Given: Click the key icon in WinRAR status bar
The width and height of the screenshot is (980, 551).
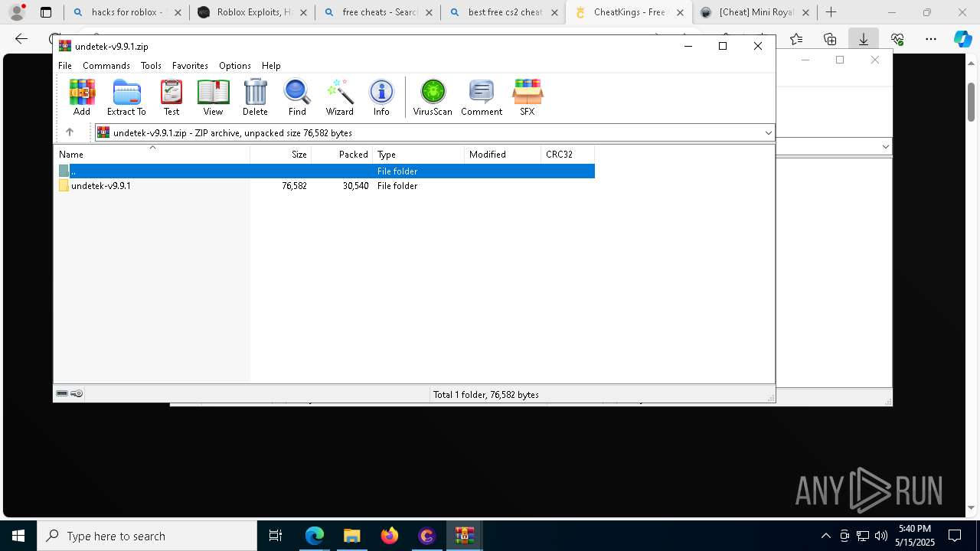Looking at the screenshot, I should tap(77, 393).
